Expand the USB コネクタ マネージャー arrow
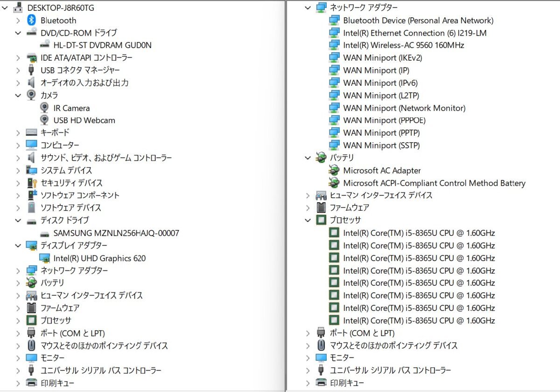Viewport: 560px width, 392px height. pos(18,70)
